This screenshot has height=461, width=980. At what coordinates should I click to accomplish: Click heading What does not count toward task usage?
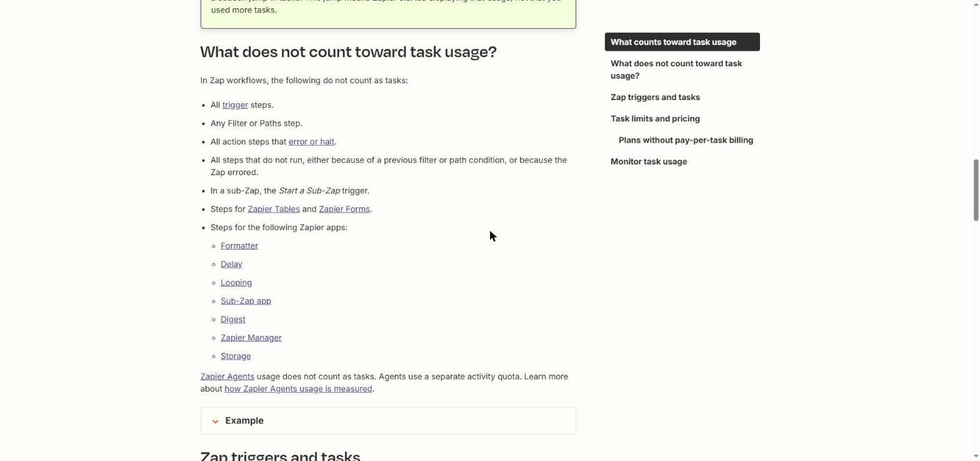point(348,52)
